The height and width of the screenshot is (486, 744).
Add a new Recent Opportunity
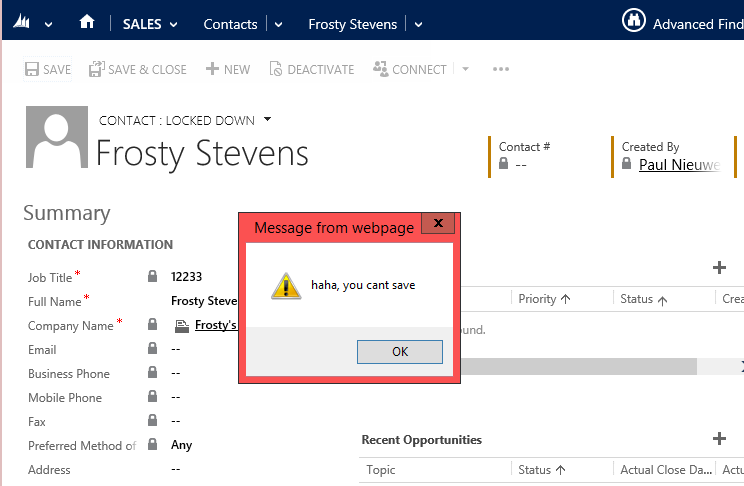tap(718, 438)
